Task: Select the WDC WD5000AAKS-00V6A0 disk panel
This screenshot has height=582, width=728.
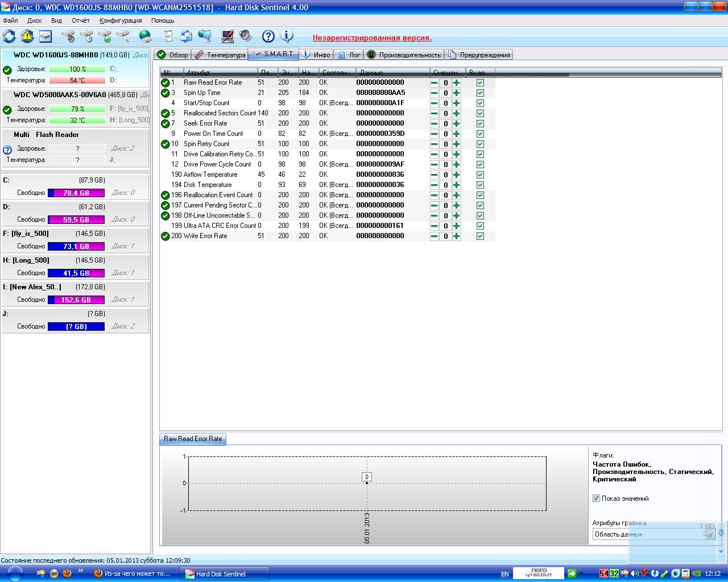Action: (75, 108)
